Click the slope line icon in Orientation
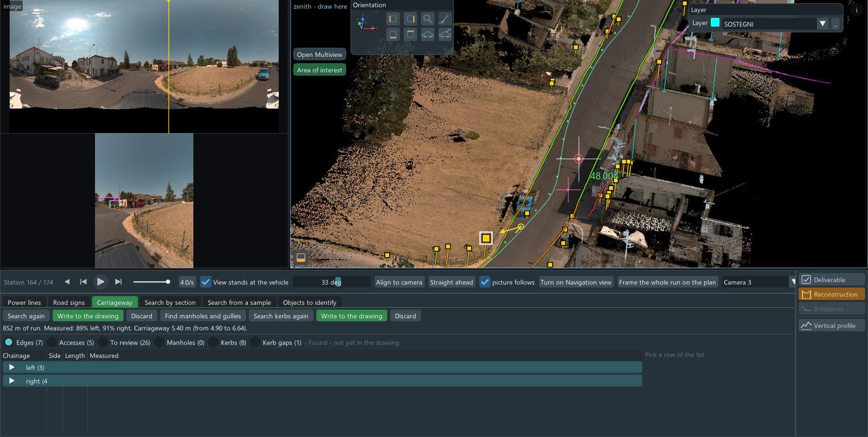Viewport: 868px width, 437px height. 445,19
